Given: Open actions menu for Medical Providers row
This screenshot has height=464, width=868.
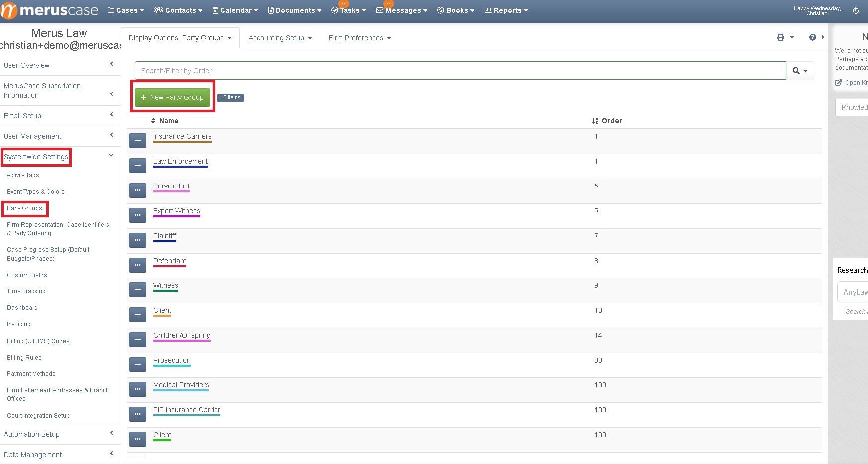Looking at the screenshot, I should pos(138,389).
